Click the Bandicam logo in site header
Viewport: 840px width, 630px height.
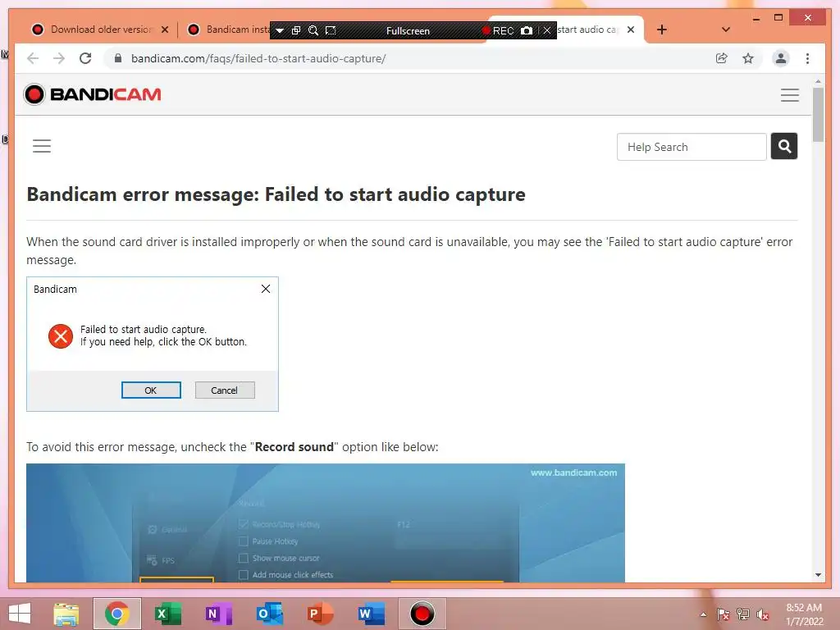[x=93, y=94]
